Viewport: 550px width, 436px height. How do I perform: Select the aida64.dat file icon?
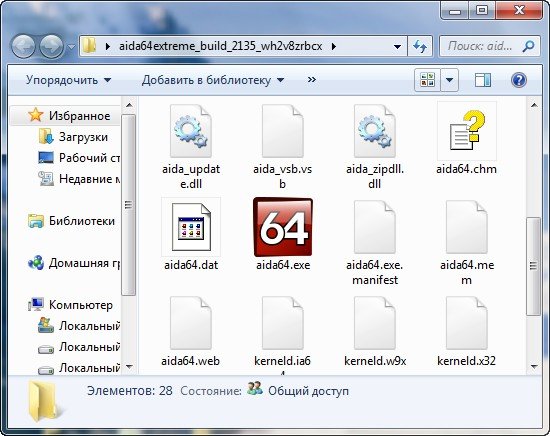click(x=191, y=227)
